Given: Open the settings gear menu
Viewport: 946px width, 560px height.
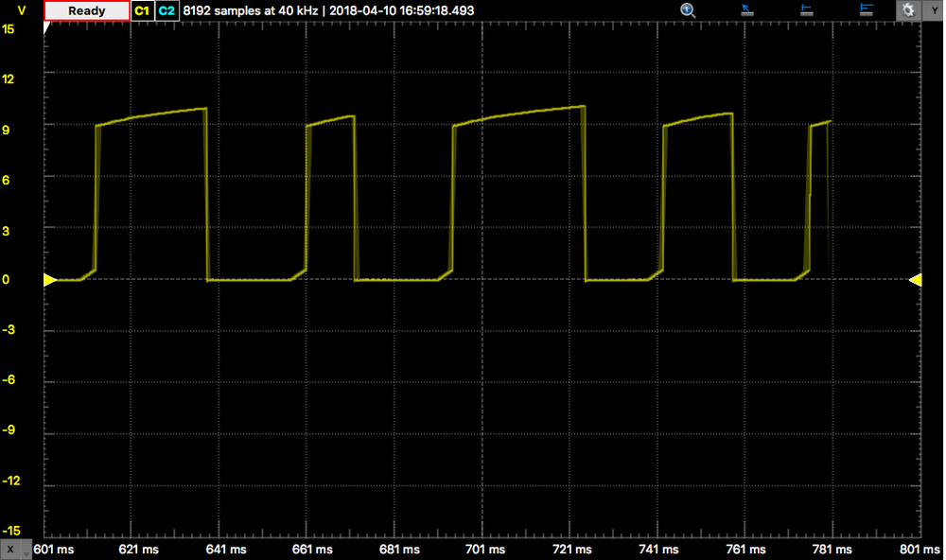Looking at the screenshot, I should tap(908, 10).
